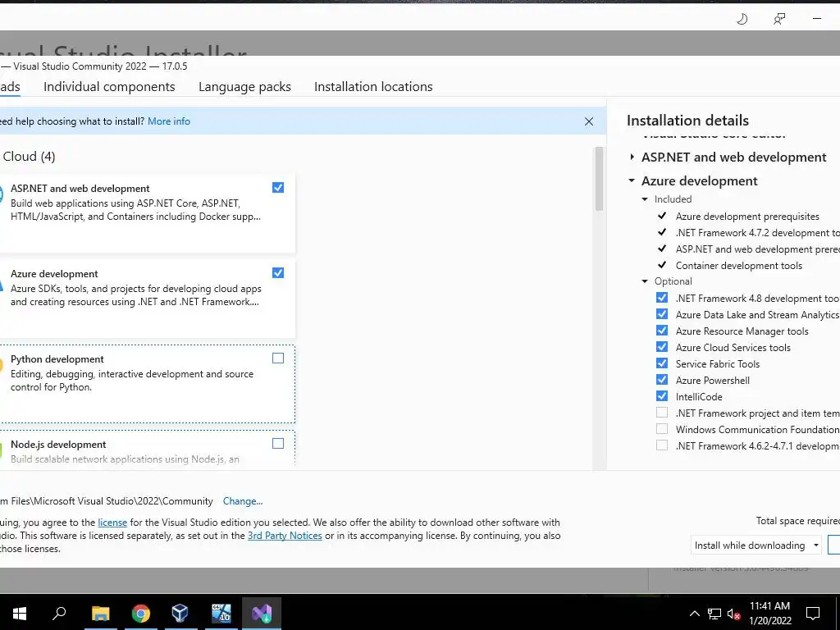
Task: Open the taskbar app left of Visual Studio
Action: tap(221, 613)
